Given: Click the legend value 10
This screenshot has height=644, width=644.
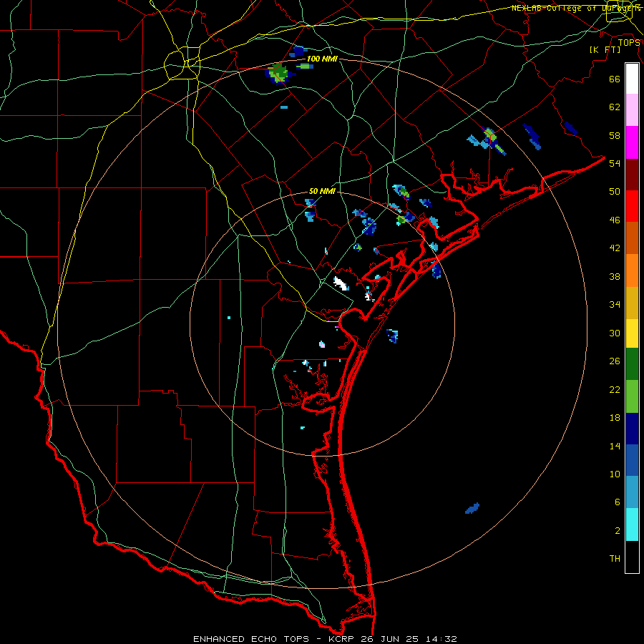Looking at the screenshot, I should coord(615,474).
